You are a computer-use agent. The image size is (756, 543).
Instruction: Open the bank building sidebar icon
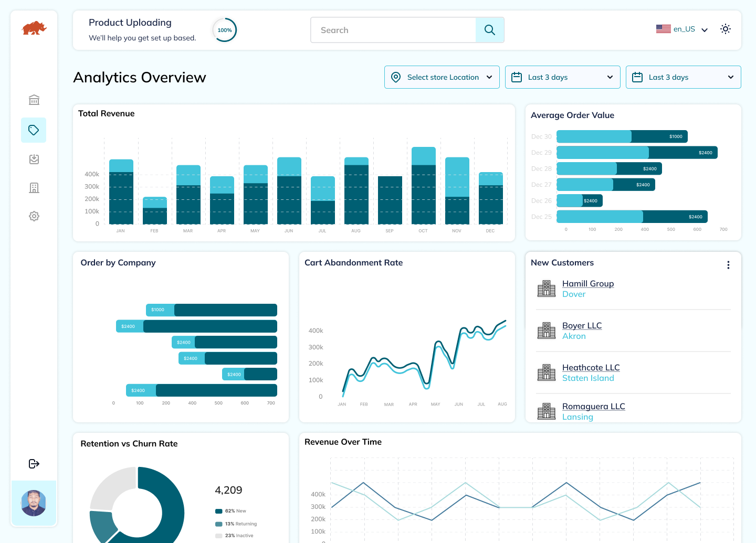(34, 100)
